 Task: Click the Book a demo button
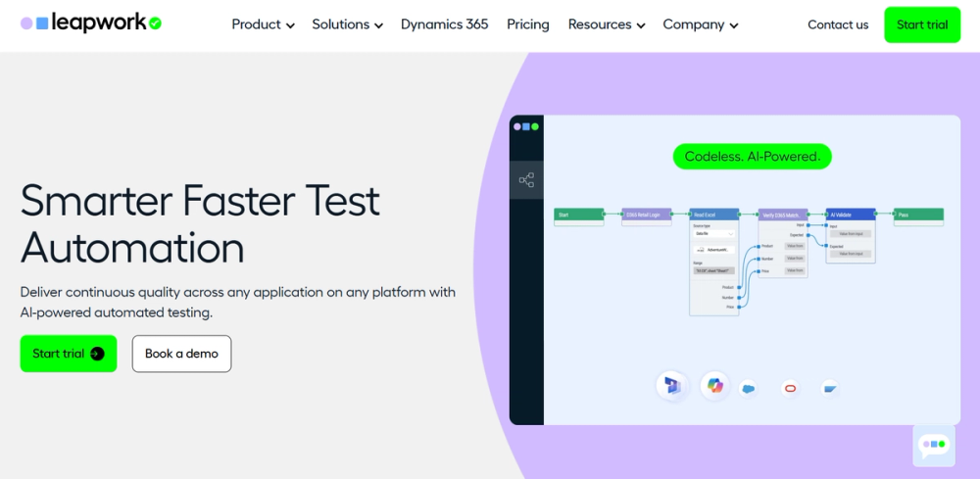[181, 354]
